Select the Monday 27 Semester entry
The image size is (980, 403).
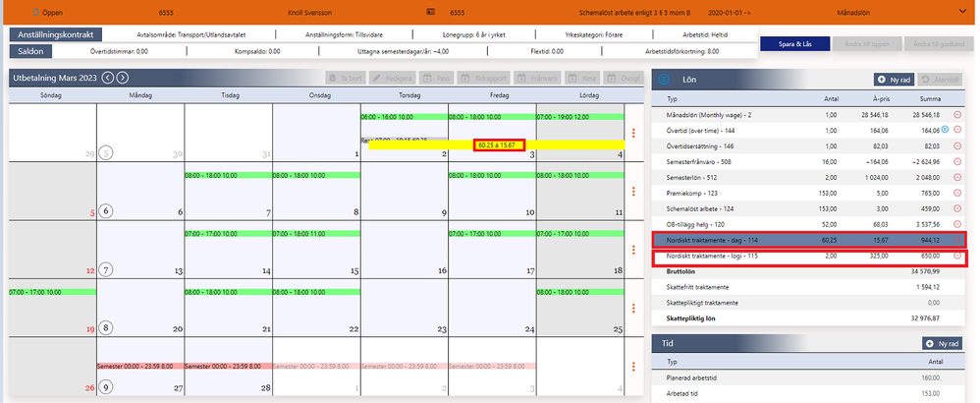[x=140, y=366]
